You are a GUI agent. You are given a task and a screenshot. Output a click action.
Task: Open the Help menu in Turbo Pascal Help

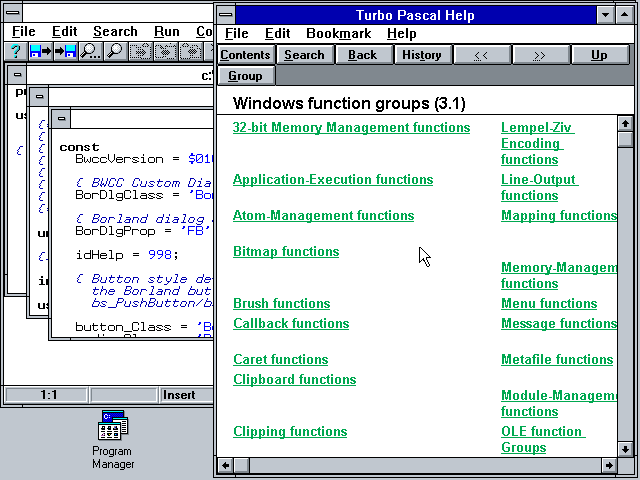[402, 33]
